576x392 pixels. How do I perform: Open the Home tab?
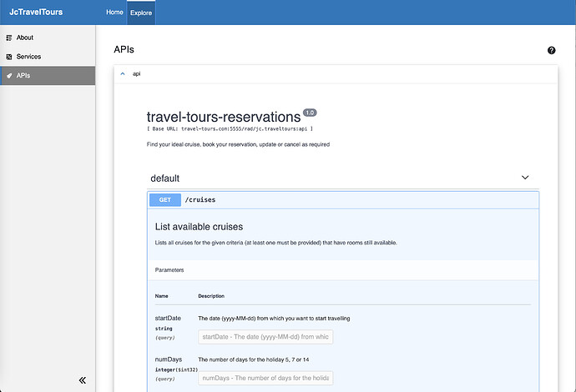[x=114, y=13]
